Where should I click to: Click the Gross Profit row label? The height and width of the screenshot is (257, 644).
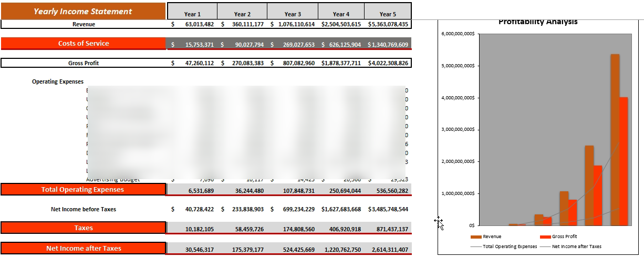83,63
